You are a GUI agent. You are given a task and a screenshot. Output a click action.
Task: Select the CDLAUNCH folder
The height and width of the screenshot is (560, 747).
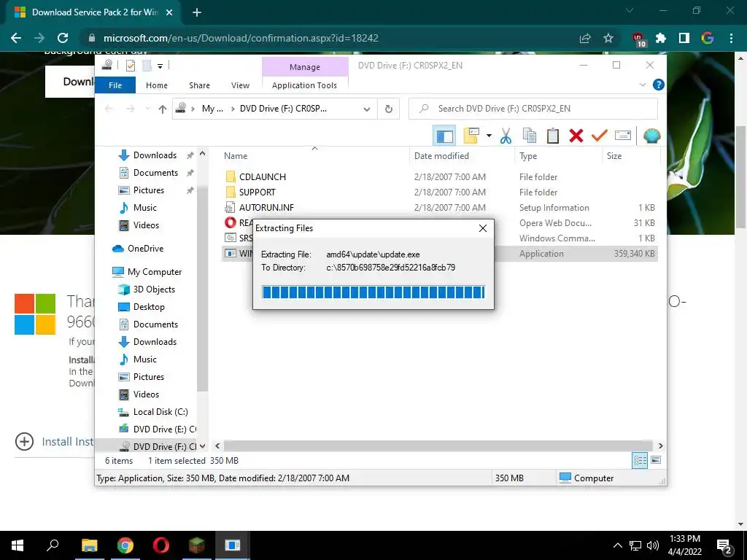click(x=262, y=176)
